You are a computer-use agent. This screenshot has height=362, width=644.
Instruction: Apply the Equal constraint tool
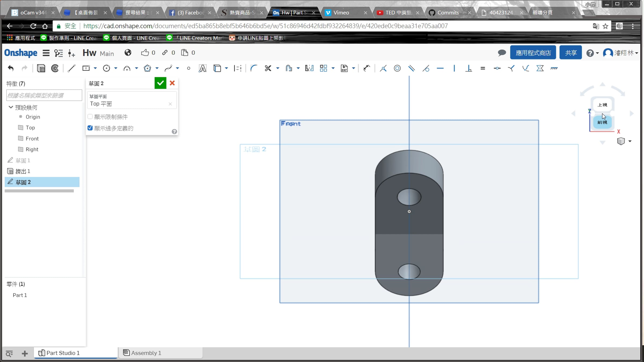pos(483,68)
